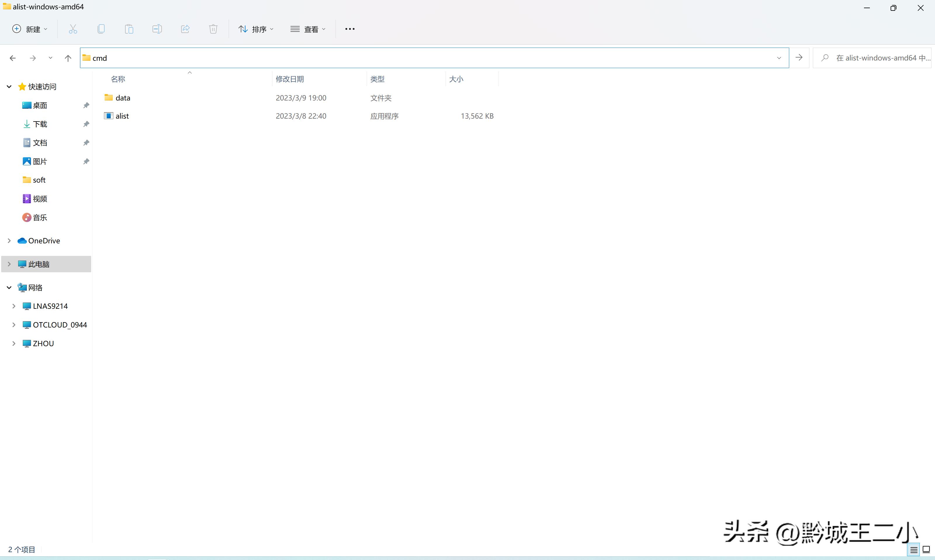Expand the OneDrive tree item
Viewport: 935px width, 560px height.
(x=9, y=240)
